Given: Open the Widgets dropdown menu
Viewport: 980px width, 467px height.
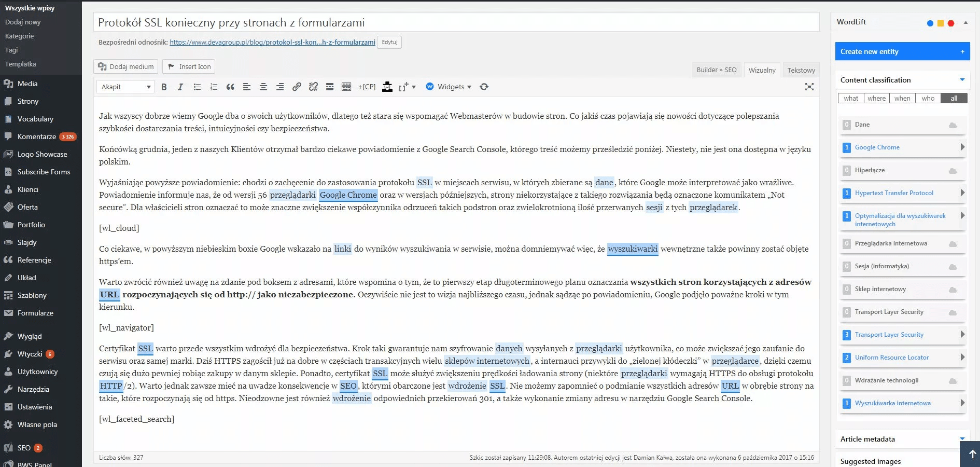Looking at the screenshot, I should [449, 87].
